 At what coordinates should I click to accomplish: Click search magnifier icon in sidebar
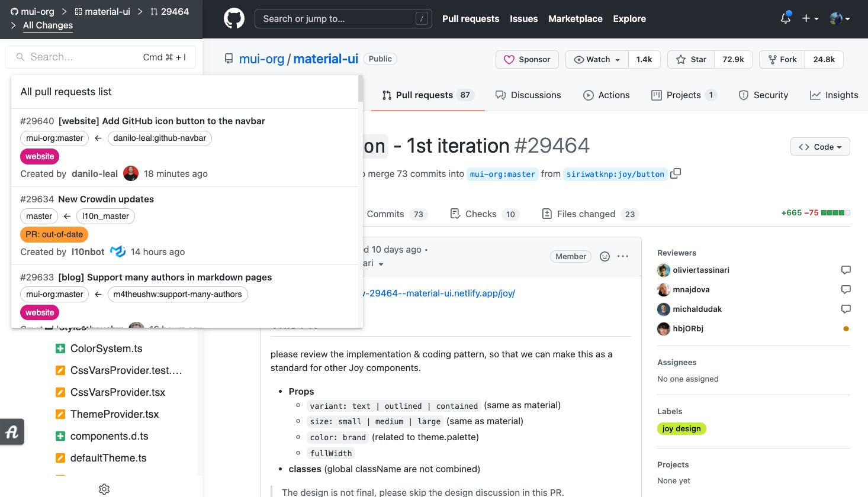[20, 57]
